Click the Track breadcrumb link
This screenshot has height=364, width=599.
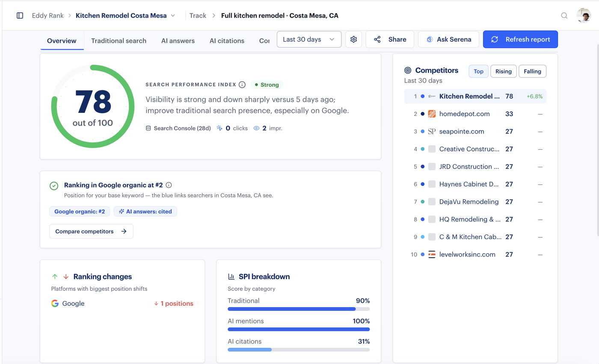point(198,15)
